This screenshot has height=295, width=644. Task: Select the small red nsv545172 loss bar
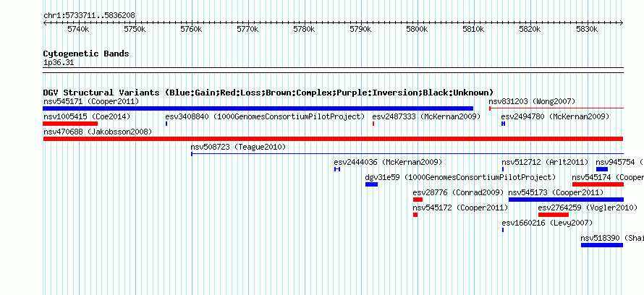pyautogui.click(x=415, y=215)
